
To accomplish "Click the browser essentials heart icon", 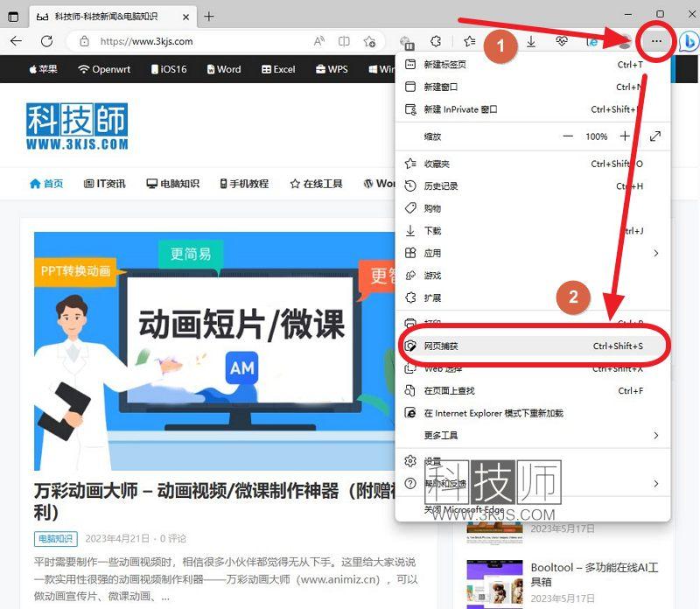I will coord(561,41).
